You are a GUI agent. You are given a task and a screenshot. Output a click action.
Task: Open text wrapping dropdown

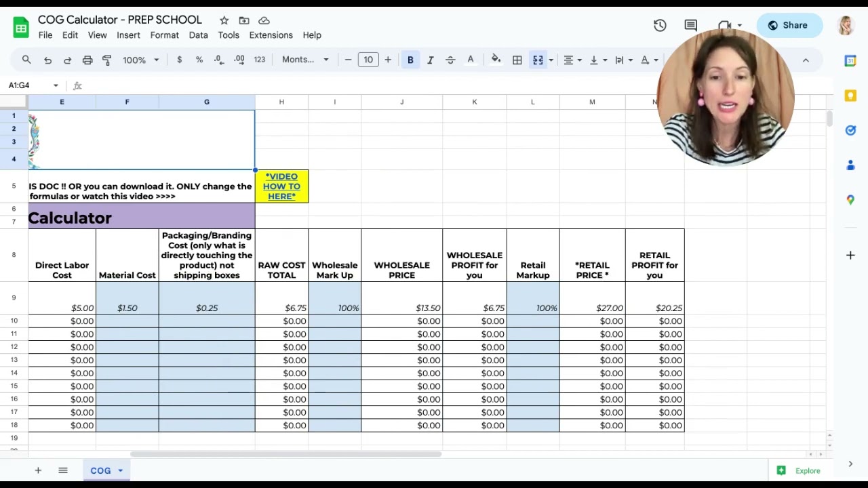[x=623, y=60]
